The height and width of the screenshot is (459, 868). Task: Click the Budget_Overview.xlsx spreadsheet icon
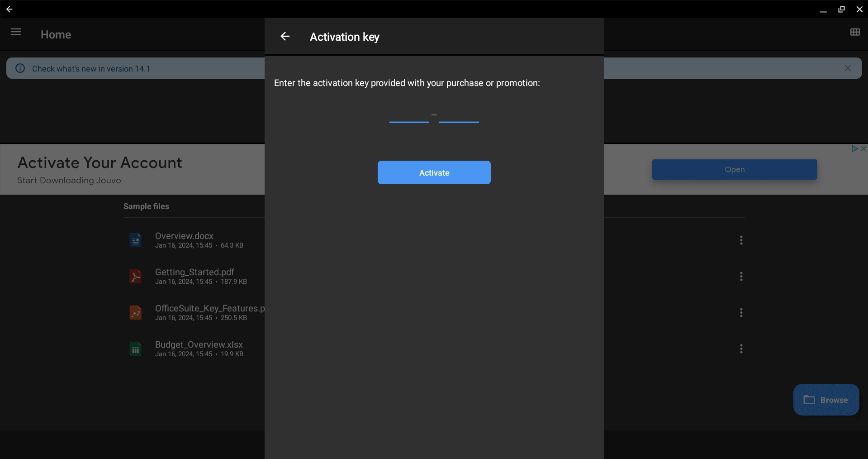[x=135, y=349]
